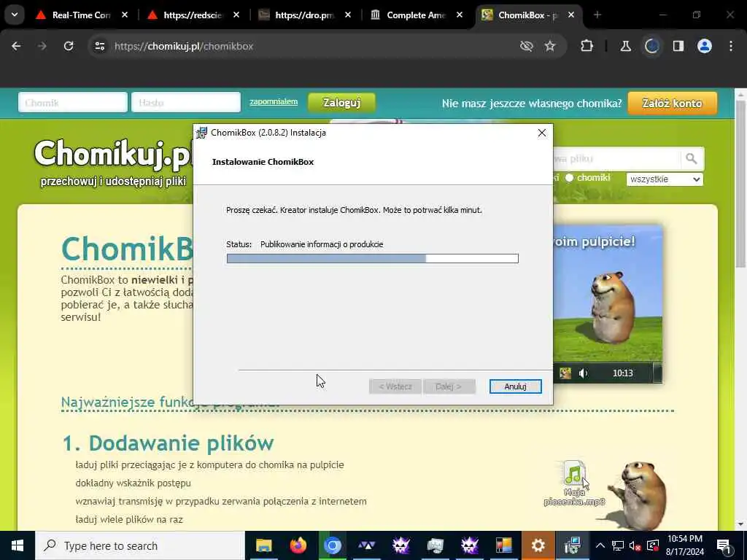
Task: Select the chomiki radio button
Action: [569, 178]
